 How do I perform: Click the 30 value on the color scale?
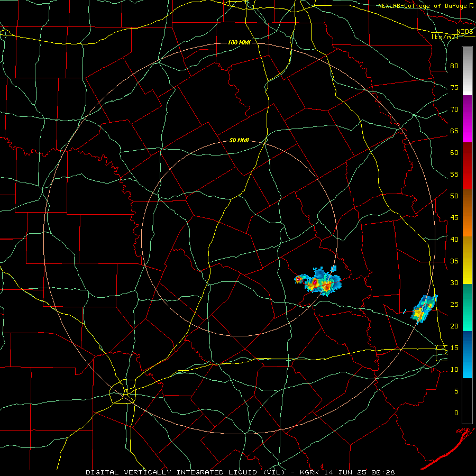pyautogui.click(x=454, y=282)
